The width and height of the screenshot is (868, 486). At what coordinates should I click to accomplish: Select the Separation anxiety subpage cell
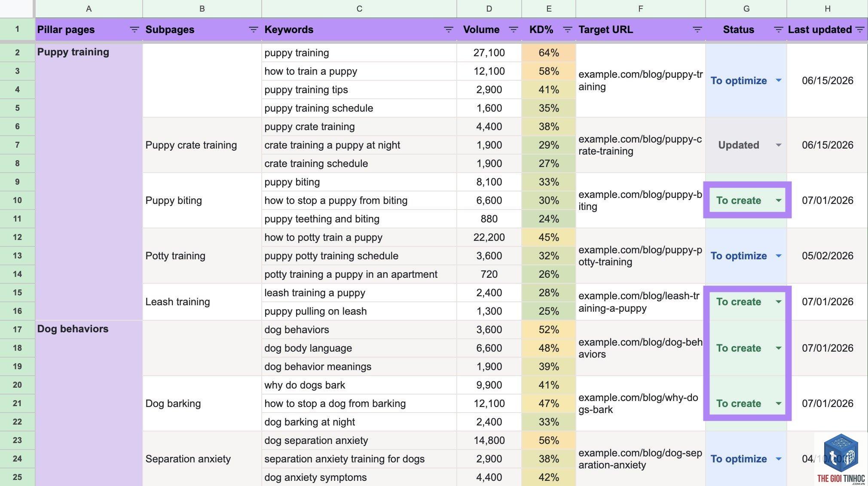pos(202,459)
